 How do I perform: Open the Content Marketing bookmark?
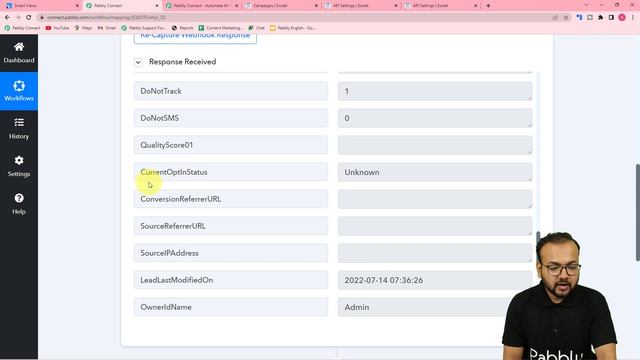tap(220, 28)
